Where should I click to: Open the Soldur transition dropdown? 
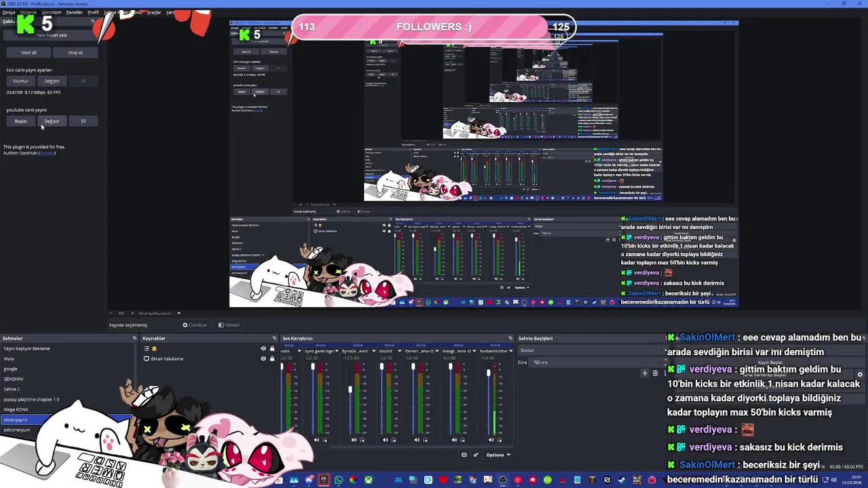593,350
